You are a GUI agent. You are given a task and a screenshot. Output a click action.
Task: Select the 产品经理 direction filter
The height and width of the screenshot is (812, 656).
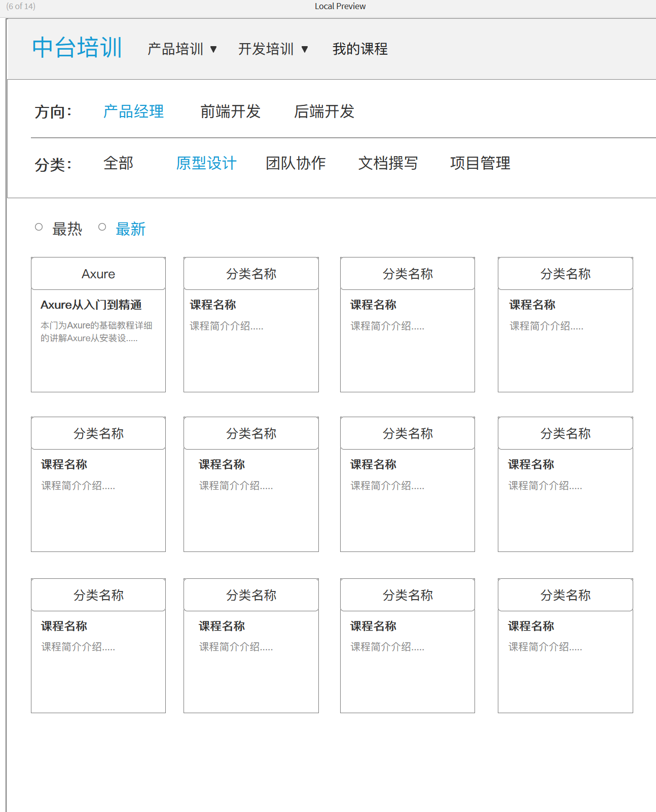click(x=134, y=112)
